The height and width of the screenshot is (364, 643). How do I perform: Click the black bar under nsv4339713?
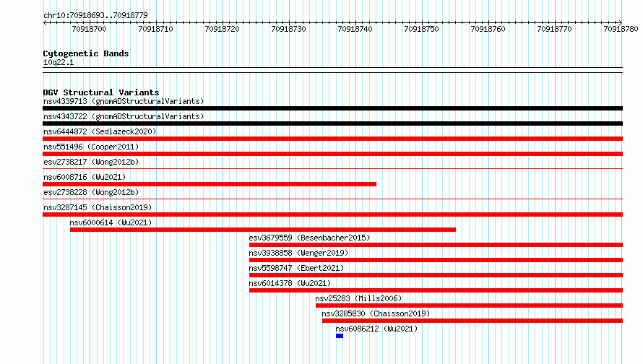tap(332, 108)
